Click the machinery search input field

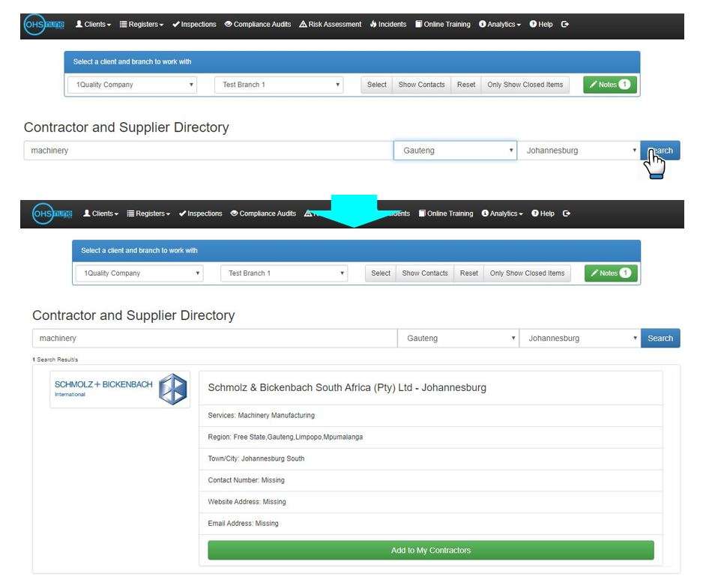[210, 150]
